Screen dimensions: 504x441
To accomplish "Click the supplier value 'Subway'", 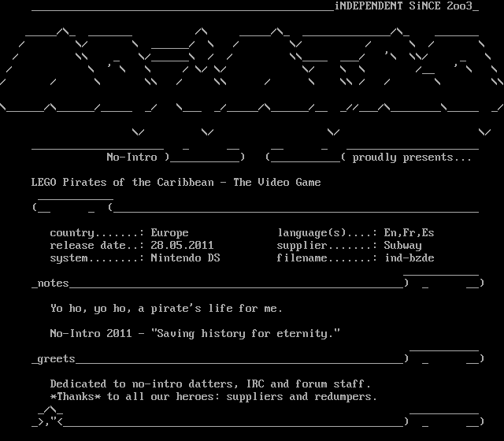I will point(402,246).
